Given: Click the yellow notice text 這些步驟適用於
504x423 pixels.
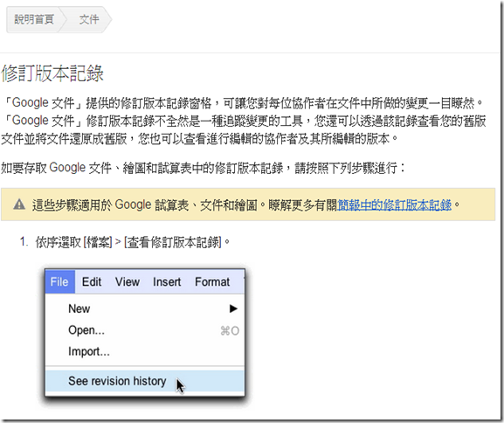Looking at the screenshot, I should tap(72, 205).
